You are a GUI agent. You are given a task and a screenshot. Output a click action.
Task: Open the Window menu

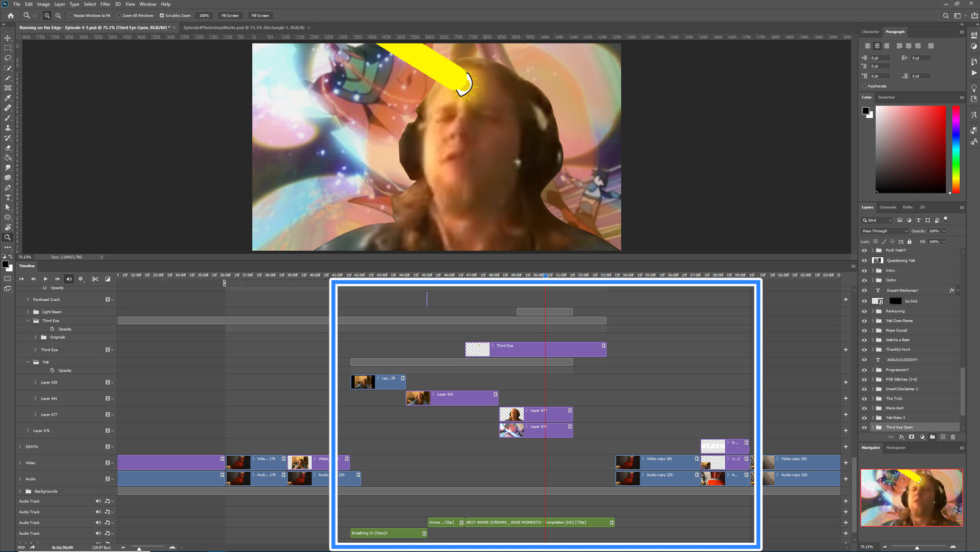click(x=148, y=4)
